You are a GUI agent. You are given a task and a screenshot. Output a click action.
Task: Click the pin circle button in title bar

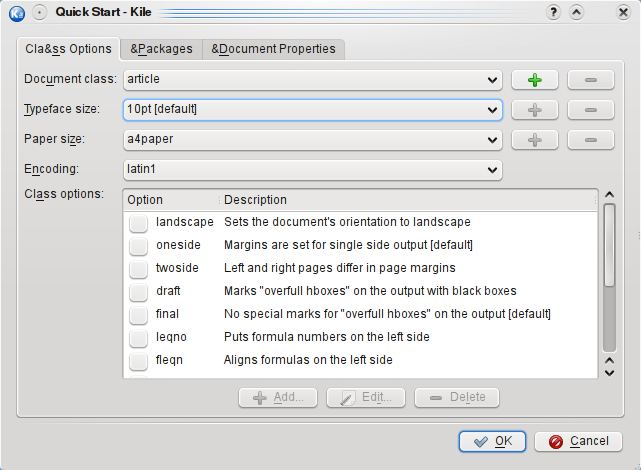point(39,12)
